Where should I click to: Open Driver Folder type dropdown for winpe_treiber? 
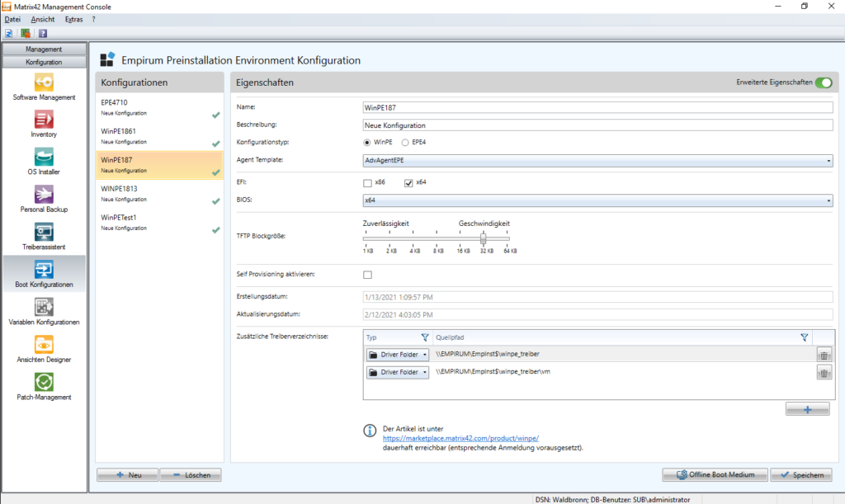click(x=398, y=355)
